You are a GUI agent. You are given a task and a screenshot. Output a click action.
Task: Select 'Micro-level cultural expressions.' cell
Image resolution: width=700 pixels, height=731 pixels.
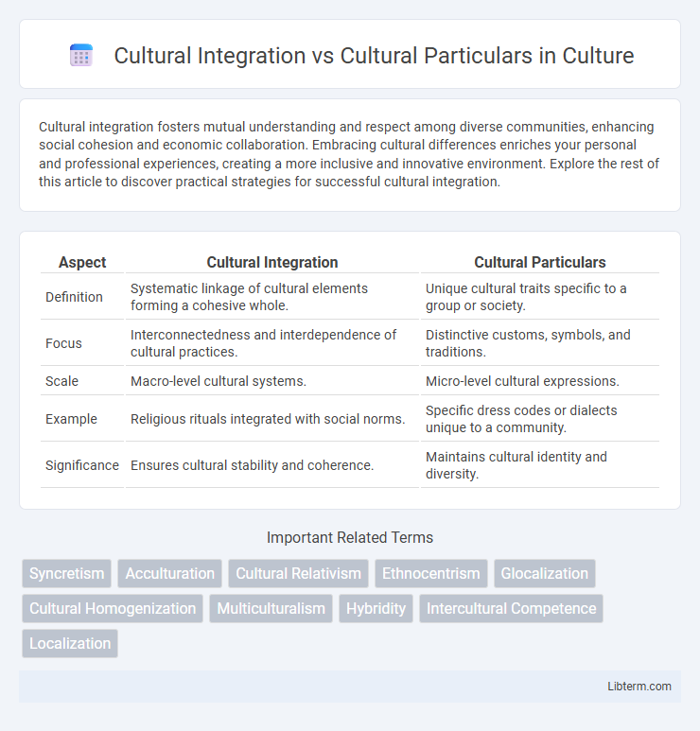tap(540, 381)
